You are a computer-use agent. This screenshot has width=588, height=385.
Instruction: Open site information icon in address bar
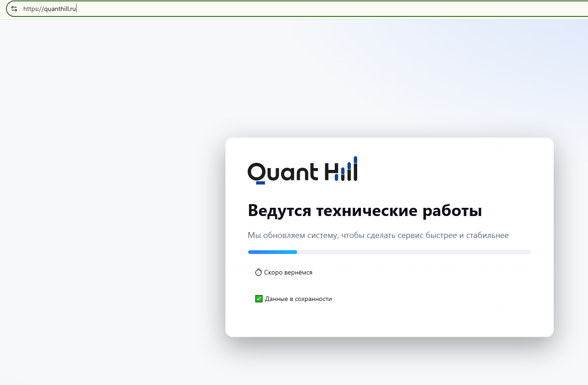coord(14,8)
